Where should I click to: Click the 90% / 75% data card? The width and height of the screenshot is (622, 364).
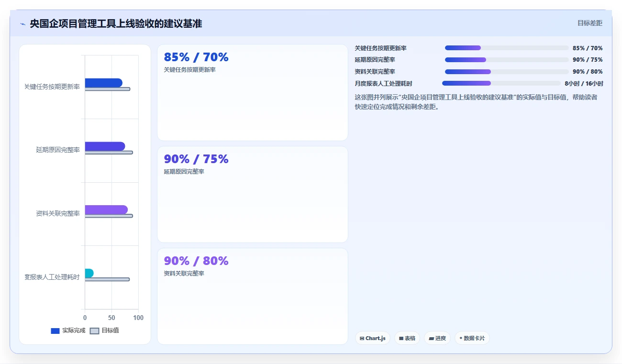tap(253, 194)
